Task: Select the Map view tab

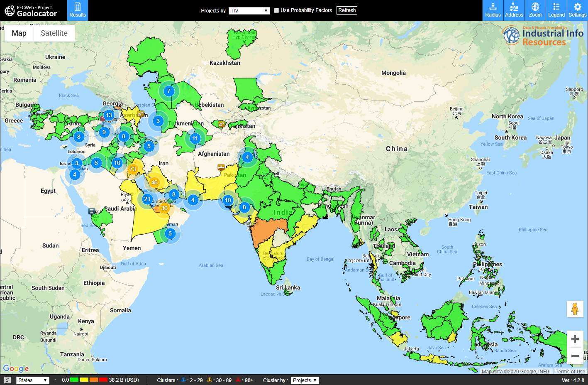Action: [x=19, y=33]
